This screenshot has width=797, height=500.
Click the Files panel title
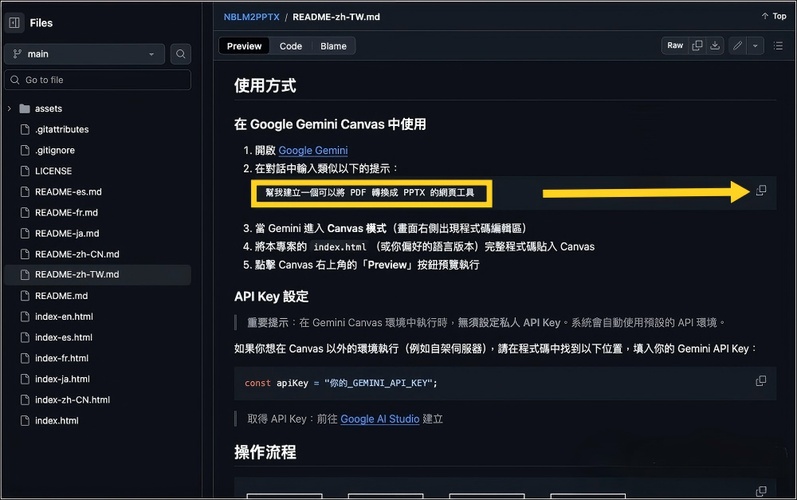point(41,23)
